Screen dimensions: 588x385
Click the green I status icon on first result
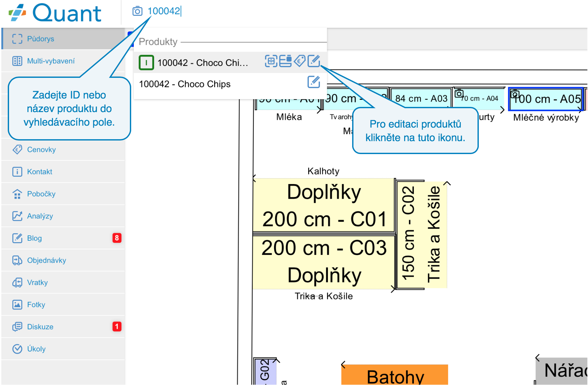click(x=146, y=63)
